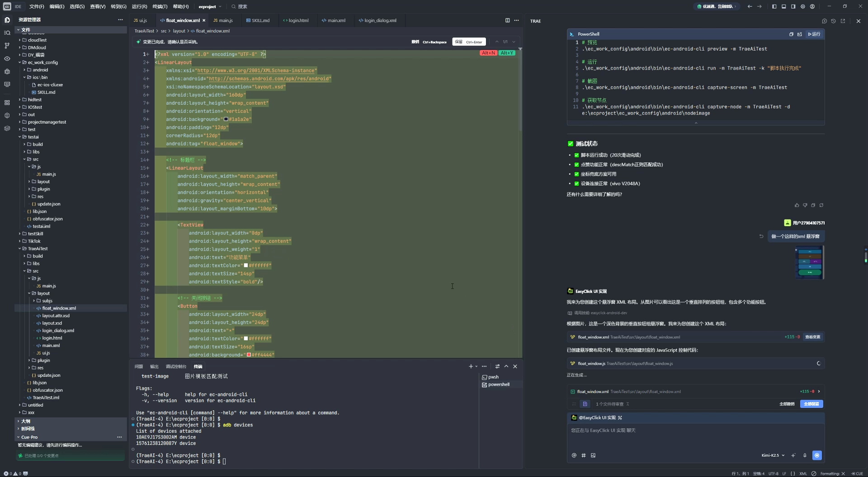Open the source control branch icon
This screenshot has width=868, height=477.
7,46
